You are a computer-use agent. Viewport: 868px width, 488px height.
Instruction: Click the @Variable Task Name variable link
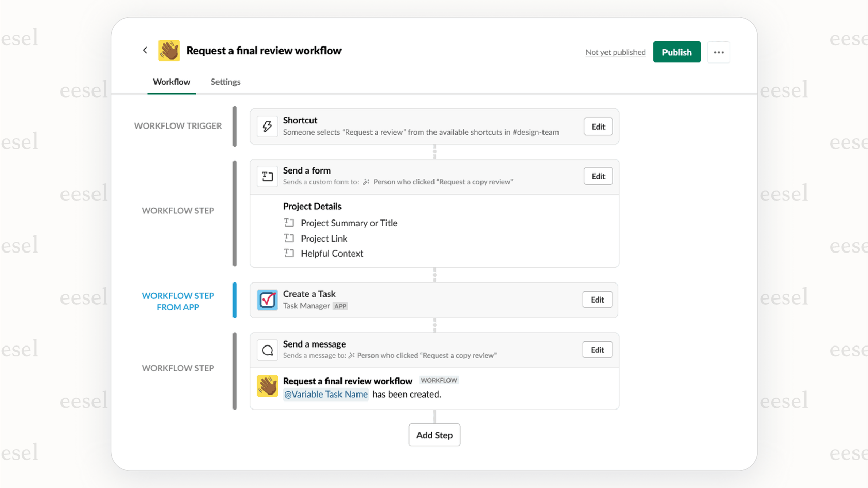pos(326,394)
